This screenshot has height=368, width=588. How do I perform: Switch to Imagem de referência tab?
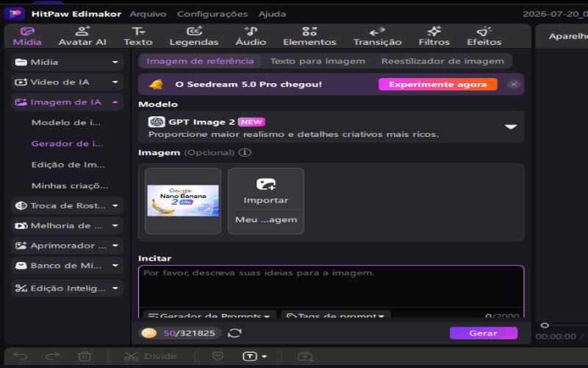tap(200, 61)
